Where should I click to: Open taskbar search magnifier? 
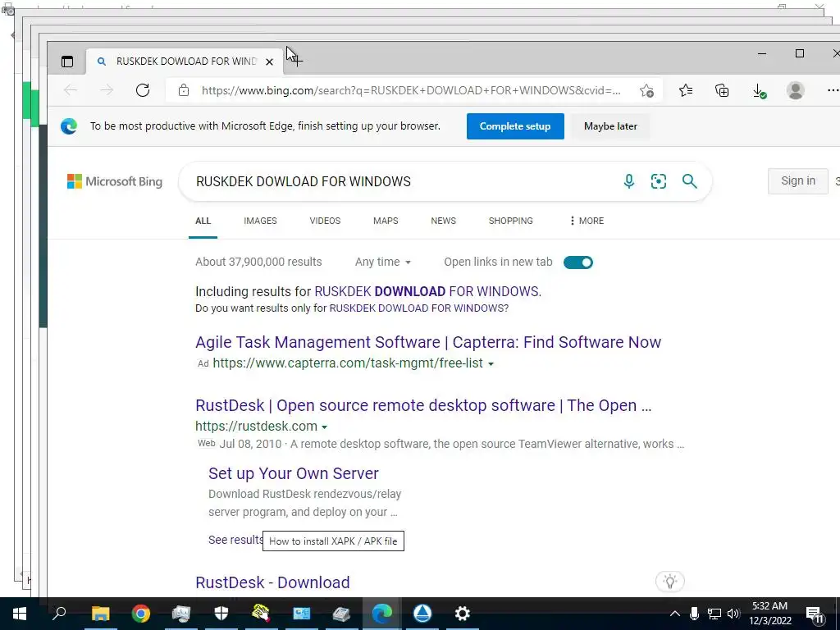point(59,614)
